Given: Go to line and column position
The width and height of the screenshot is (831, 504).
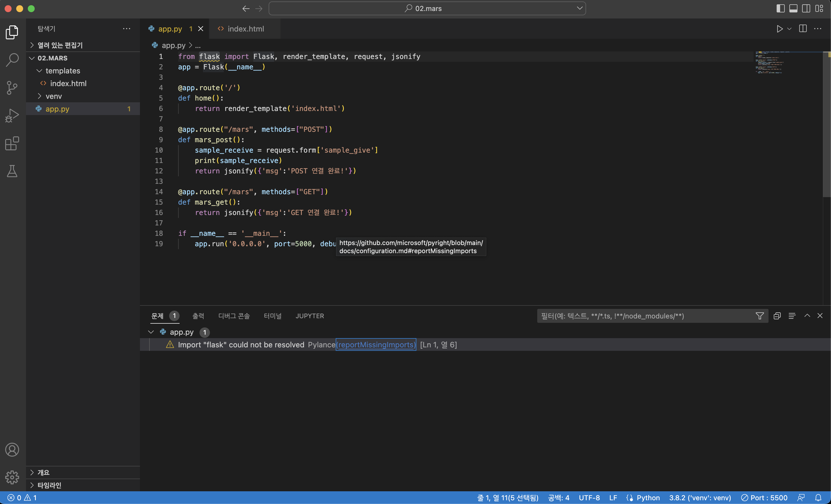Looking at the screenshot, I should pos(508,498).
